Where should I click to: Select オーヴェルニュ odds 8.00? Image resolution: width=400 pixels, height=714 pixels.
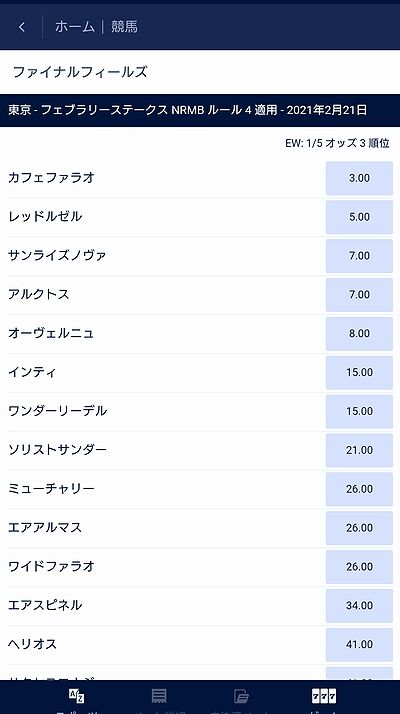359,333
